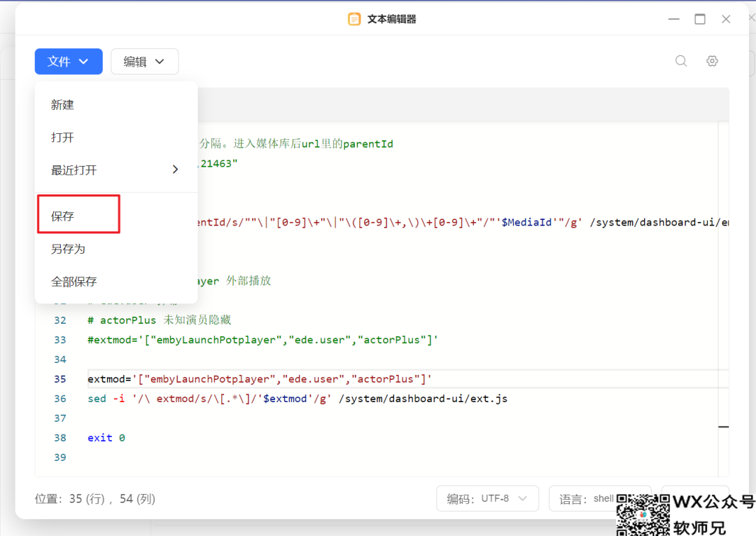Click the extmod= assignment on line 35
The image size is (756, 536).
(x=260, y=379)
